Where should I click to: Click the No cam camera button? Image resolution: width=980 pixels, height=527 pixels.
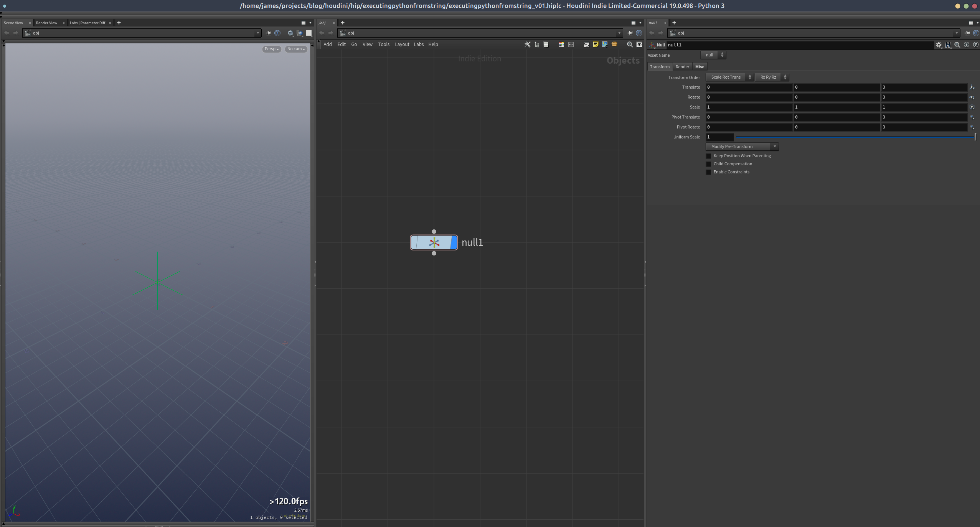coord(296,49)
